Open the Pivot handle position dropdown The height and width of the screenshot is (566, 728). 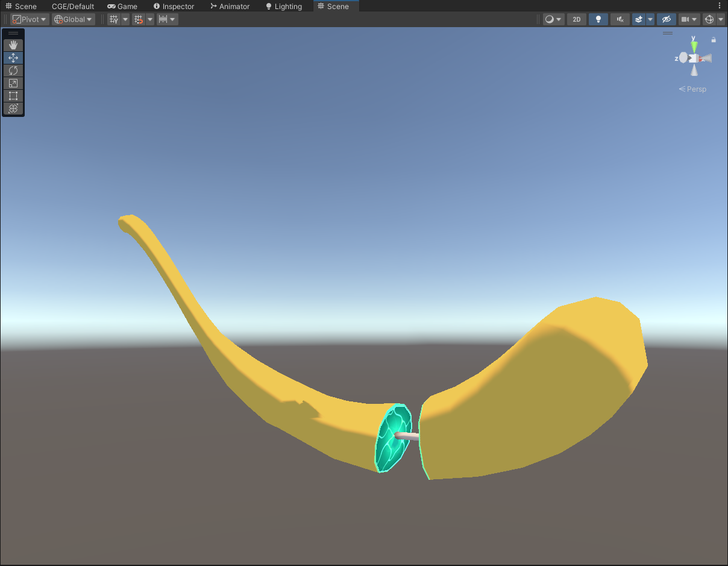pos(30,19)
